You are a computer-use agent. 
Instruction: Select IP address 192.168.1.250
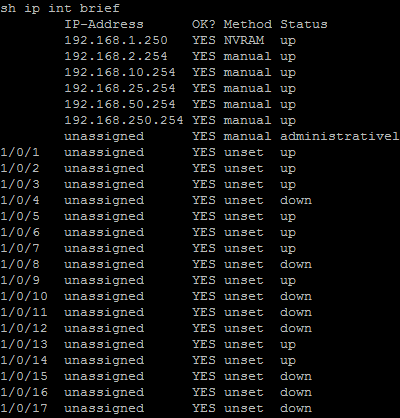tap(116, 40)
